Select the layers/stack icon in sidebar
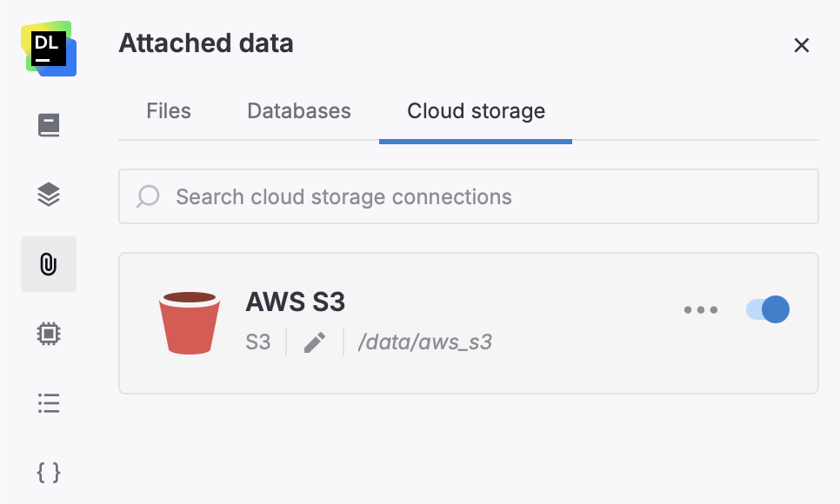 tap(49, 195)
